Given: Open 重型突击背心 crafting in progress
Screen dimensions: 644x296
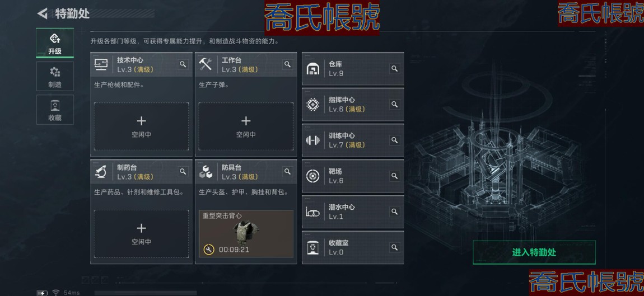Looking at the screenshot, I should [x=246, y=234].
